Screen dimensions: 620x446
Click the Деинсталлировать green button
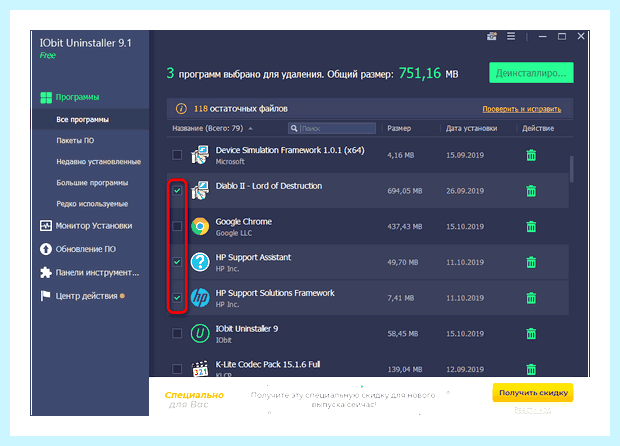531,73
